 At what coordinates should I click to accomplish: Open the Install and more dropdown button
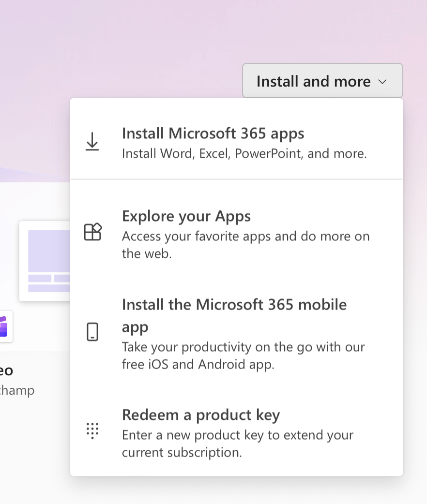(322, 81)
